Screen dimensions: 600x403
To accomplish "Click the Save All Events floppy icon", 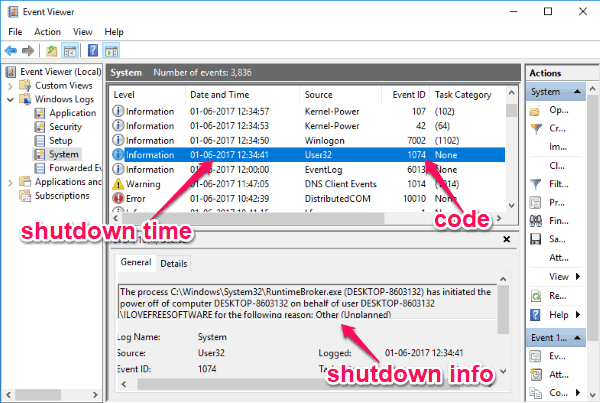I will [535, 239].
